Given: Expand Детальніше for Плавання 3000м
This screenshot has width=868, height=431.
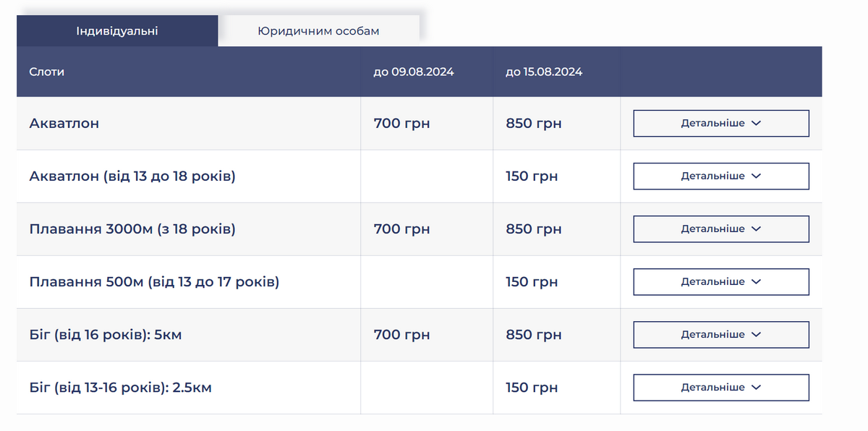Looking at the screenshot, I should point(720,229).
